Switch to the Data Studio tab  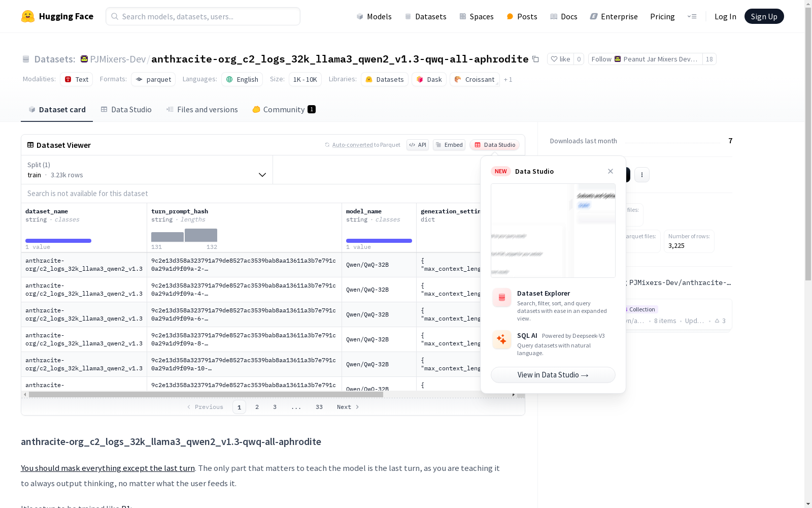pos(126,109)
